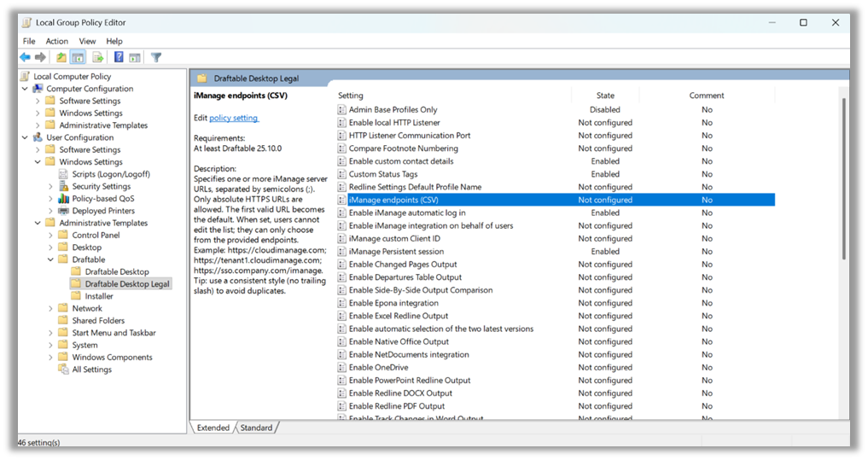Click the Scripts (Logon/Logoff) icon

(63, 174)
